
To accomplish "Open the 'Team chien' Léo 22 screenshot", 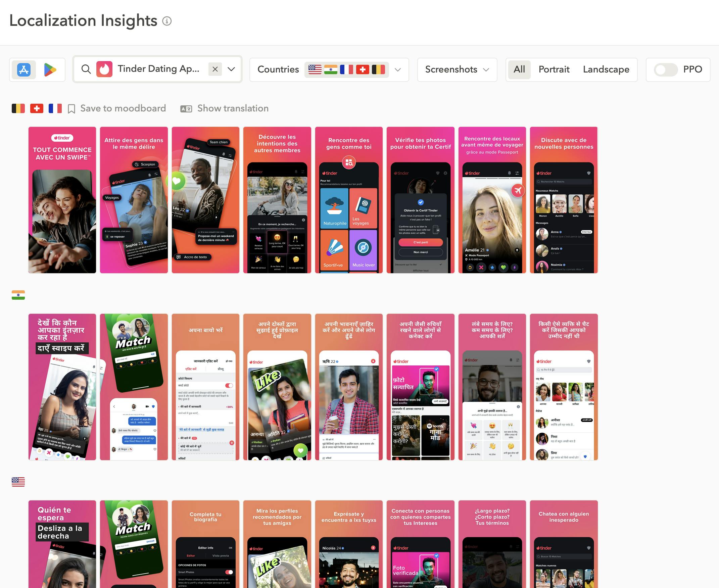I will (205, 200).
